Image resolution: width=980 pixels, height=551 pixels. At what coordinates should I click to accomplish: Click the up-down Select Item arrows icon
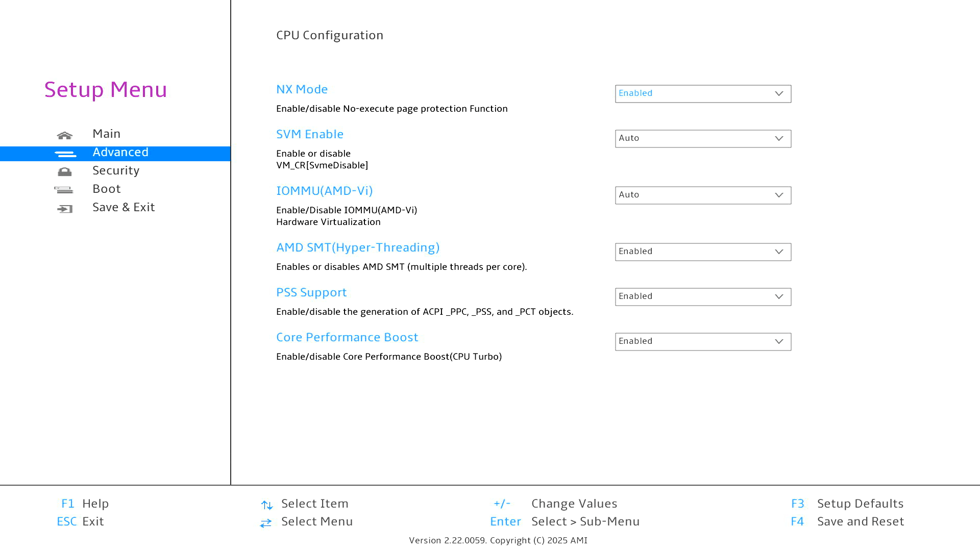(x=266, y=505)
